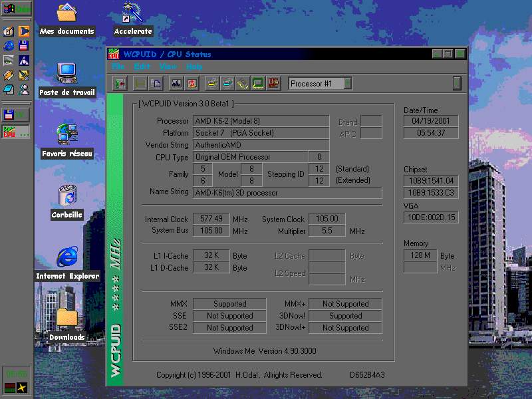Click the System Clock value 105.00
The height and width of the screenshot is (399, 532).
327,219
